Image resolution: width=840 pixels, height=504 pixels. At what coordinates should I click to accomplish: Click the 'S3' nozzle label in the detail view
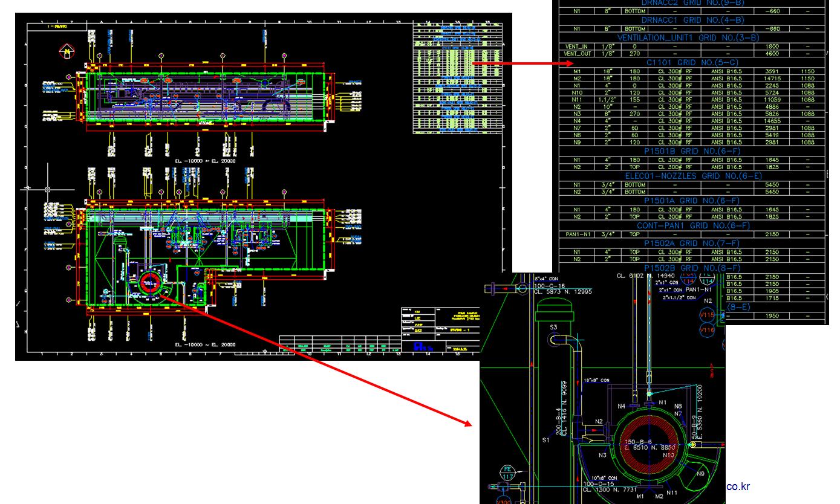click(553, 327)
